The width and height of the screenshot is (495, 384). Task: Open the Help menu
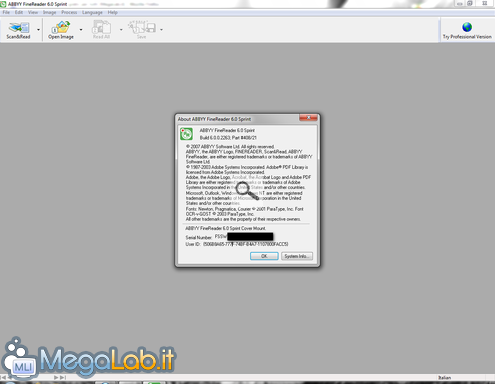pos(113,12)
